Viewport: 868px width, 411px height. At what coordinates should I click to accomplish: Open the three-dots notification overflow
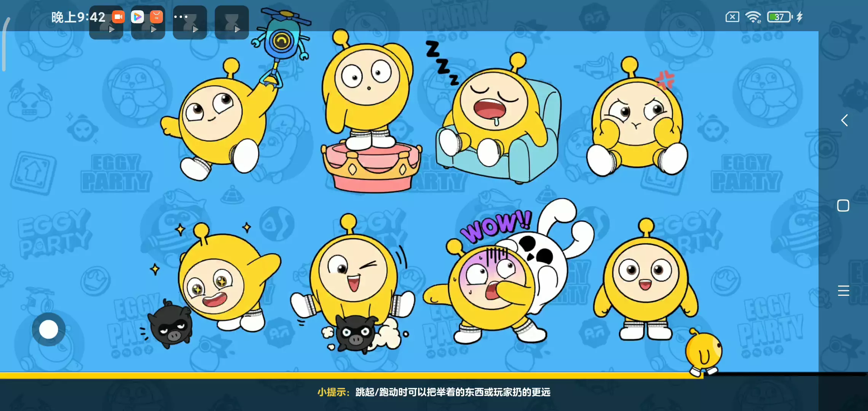180,17
